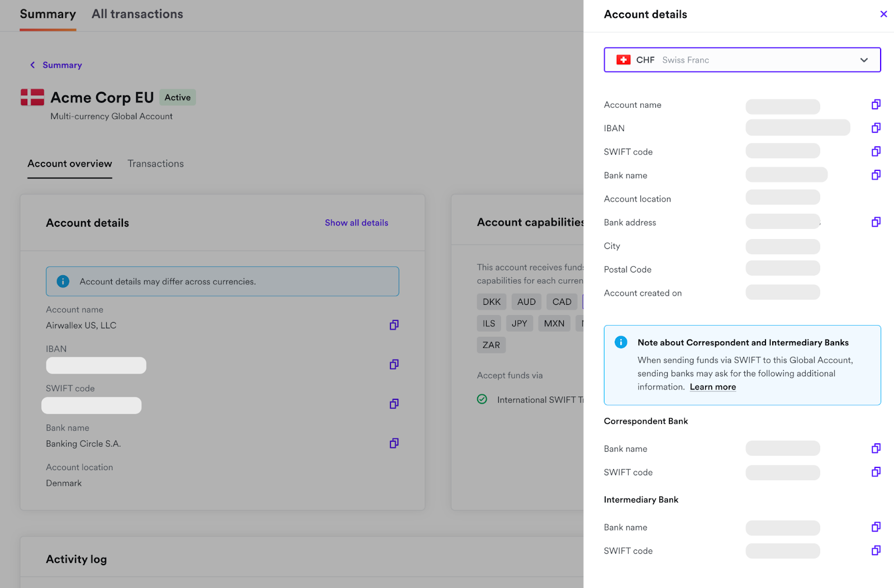Copy the SWIFT code in the side panel
The width and height of the screenshot is (894, 588).
(x=876, y=151)
